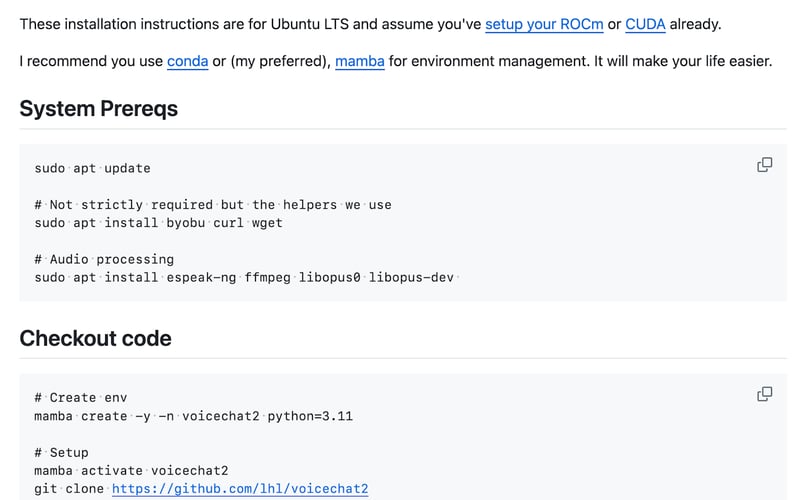Click the "mamba activate voicechat2" command
This screenshot has height=500, width=800.
(x=131, y=470)
